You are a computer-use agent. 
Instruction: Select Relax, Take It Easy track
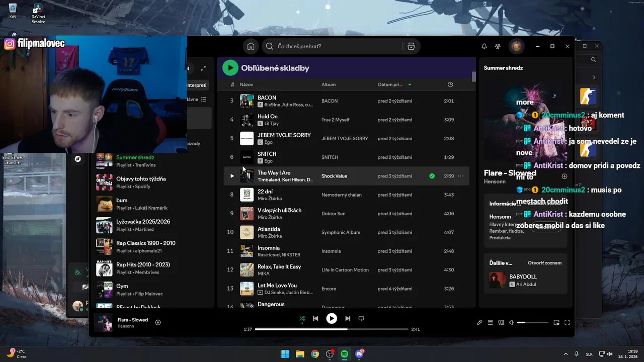coord(347,269)
